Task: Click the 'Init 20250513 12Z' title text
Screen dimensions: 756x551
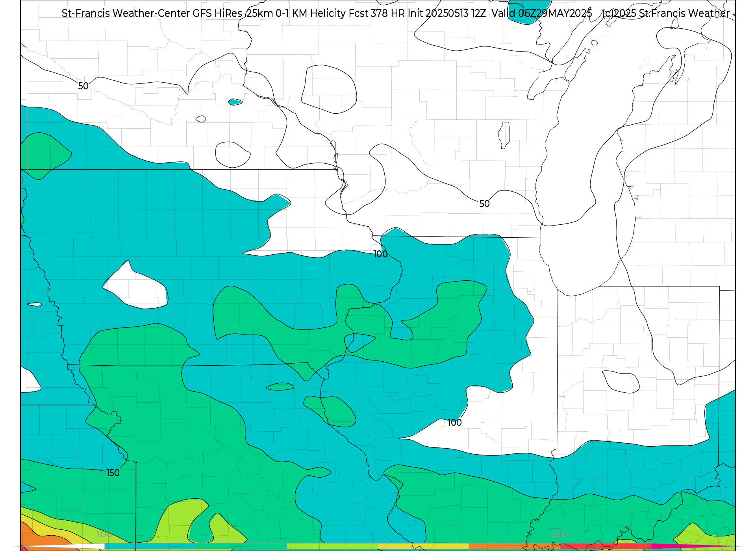Action: coord(447,13)
